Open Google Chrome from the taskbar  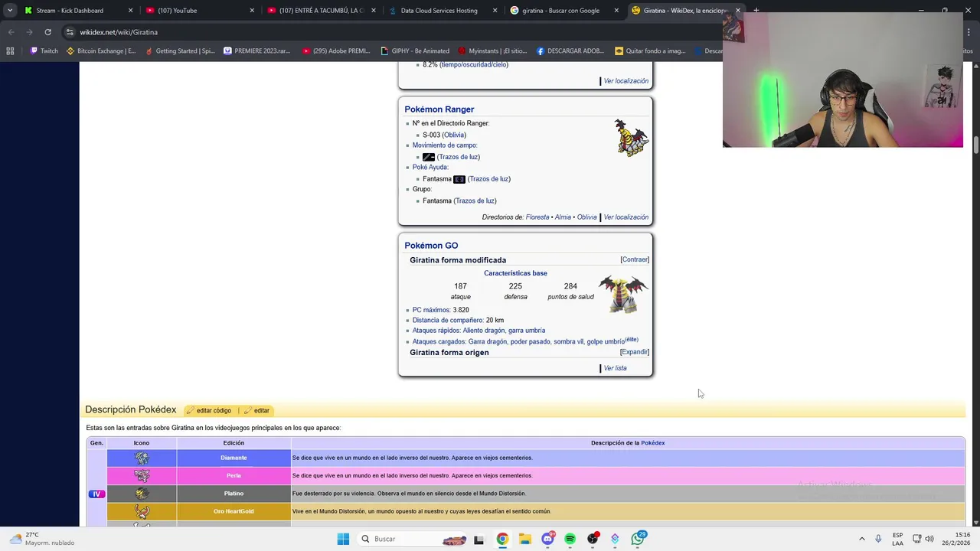click(x=502, y=539)
